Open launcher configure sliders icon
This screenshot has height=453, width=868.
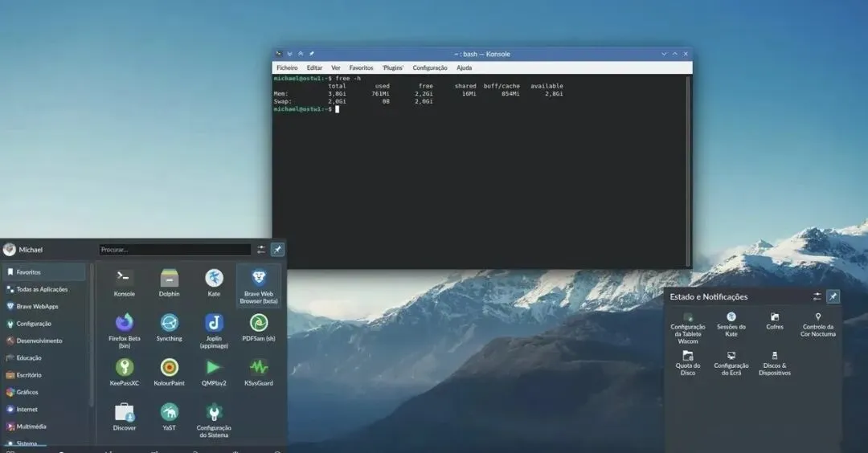point(260,250)
